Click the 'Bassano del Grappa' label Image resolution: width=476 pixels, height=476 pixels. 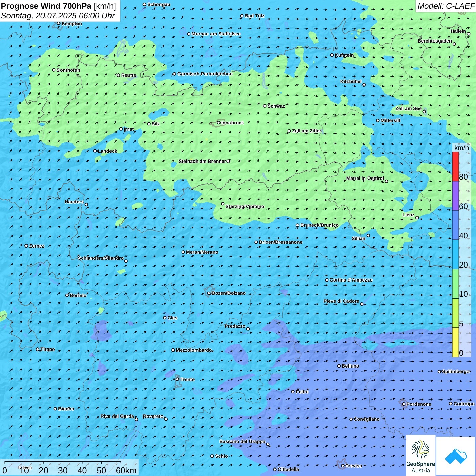pos(242,441)
